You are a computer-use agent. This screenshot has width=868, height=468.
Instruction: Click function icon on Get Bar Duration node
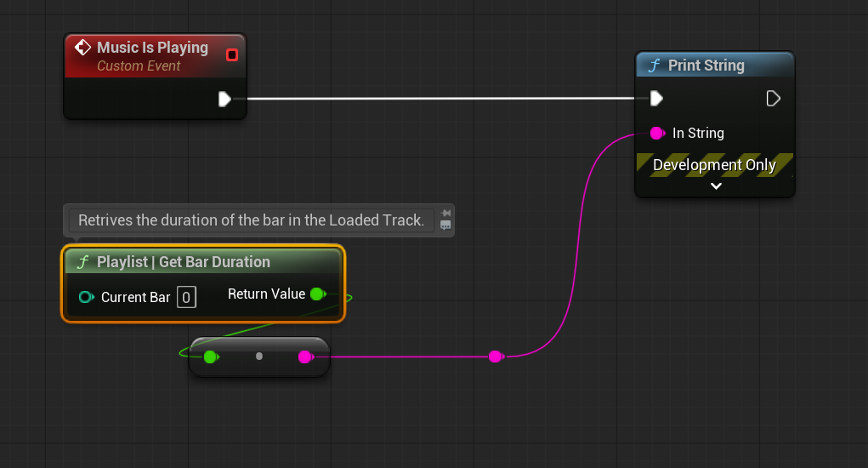[83, 262]
